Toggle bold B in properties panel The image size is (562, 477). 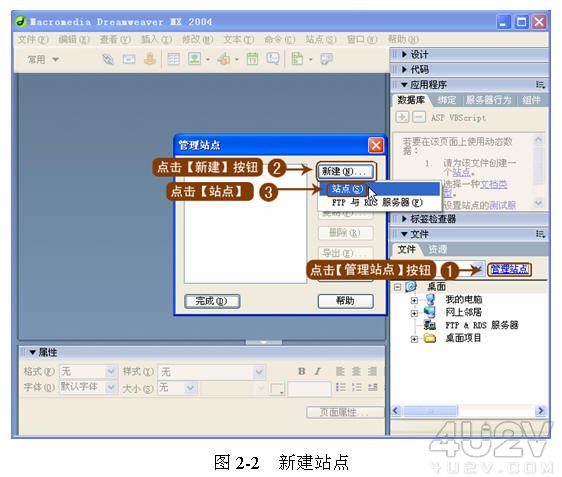coord(302,372)
